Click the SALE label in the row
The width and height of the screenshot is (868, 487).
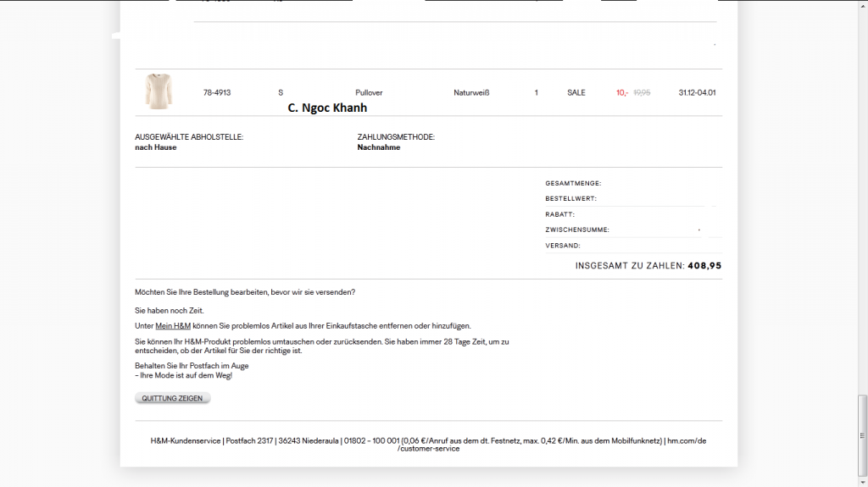(576, 92)
